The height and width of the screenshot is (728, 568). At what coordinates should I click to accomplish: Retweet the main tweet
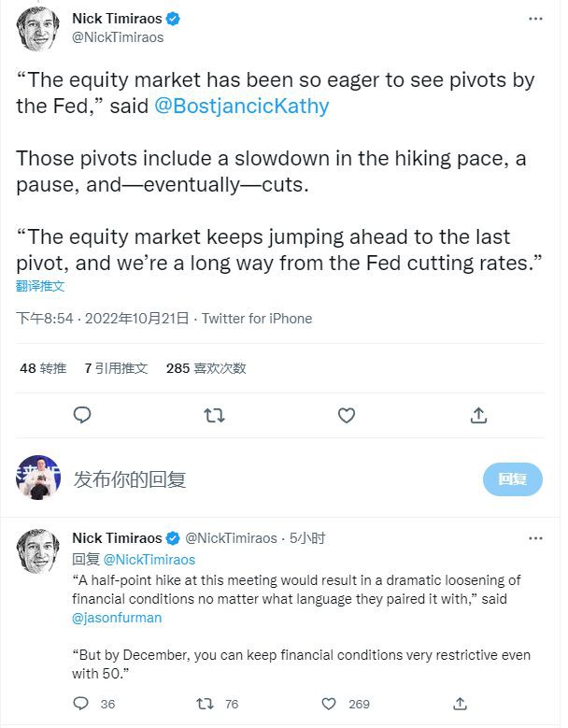214,415
